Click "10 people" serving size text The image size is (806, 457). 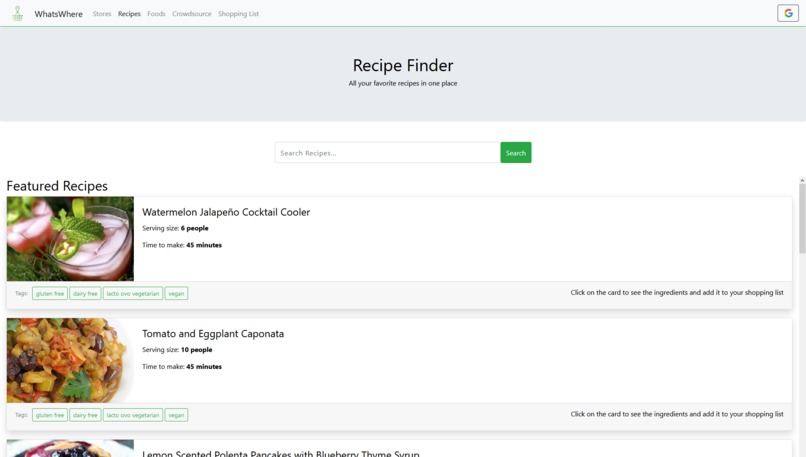(x=196, y=350)
